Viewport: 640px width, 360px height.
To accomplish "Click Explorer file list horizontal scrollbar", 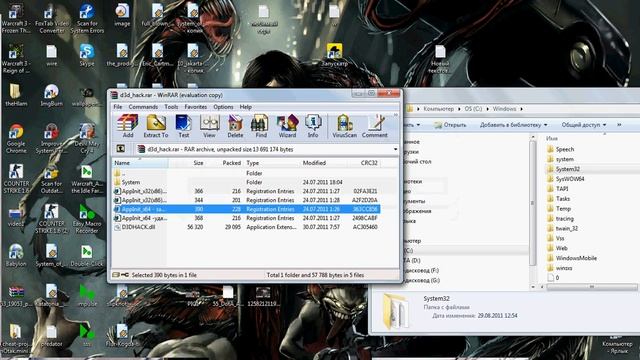I will 591,287.
